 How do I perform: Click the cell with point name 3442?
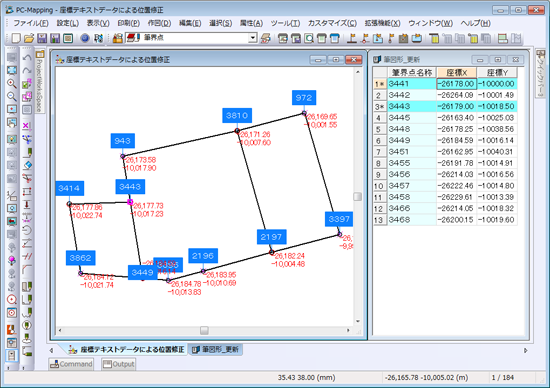click(x=412, y=95)
